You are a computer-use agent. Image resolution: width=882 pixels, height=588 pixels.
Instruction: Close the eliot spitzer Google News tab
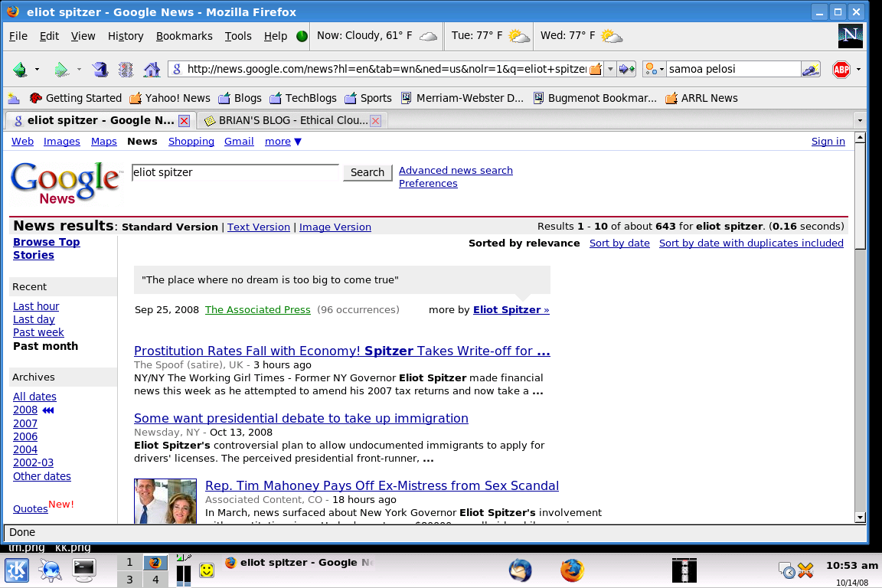tap(184, 121)
